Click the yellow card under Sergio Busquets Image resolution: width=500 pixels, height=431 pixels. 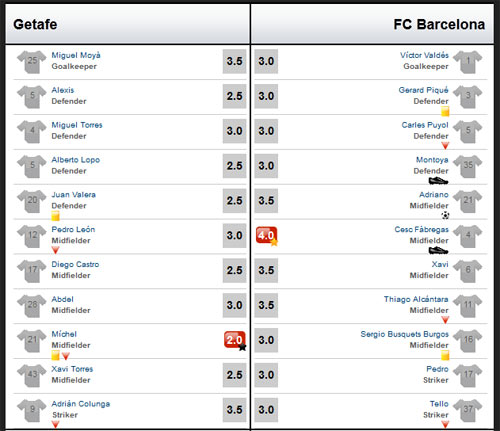coord(445,355)
